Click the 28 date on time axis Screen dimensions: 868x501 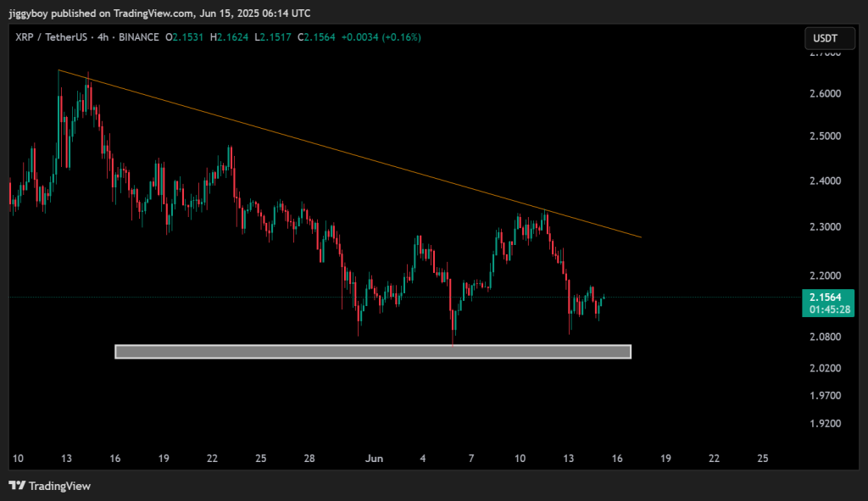[x=309, y=459]
